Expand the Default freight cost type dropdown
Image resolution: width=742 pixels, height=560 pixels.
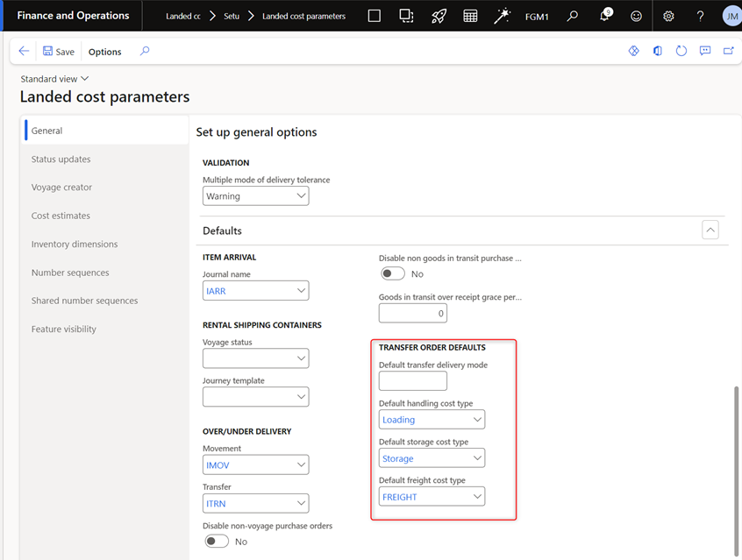coord(477,497)
